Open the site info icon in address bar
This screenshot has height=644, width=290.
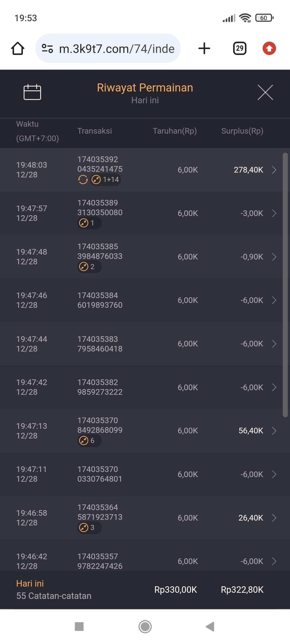pyautogui.click(x=47, y=49)
